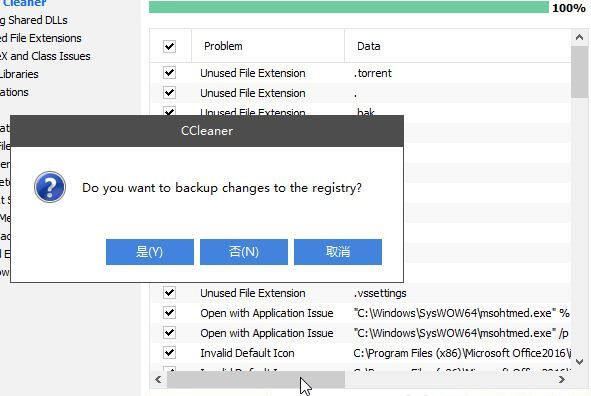591x396 pixels.
Task: Click the vertical scrollbar thumb
Action: 579,72
